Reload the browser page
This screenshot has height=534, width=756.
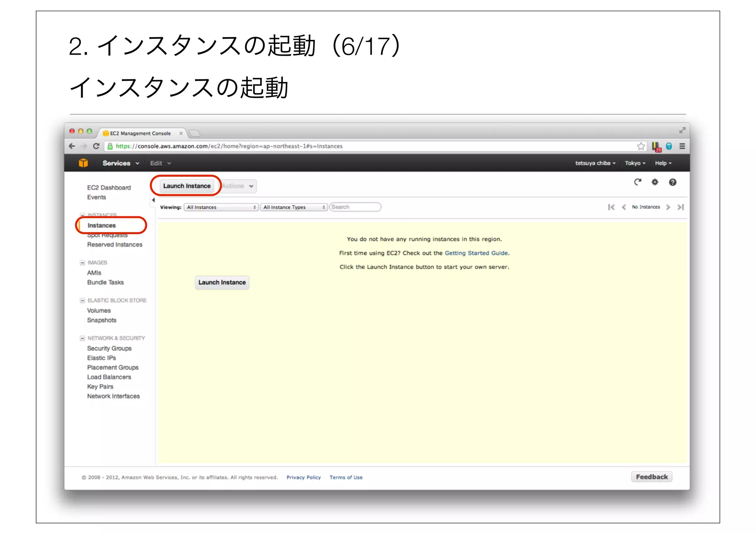pyautogui.click(x=96, y=146)
